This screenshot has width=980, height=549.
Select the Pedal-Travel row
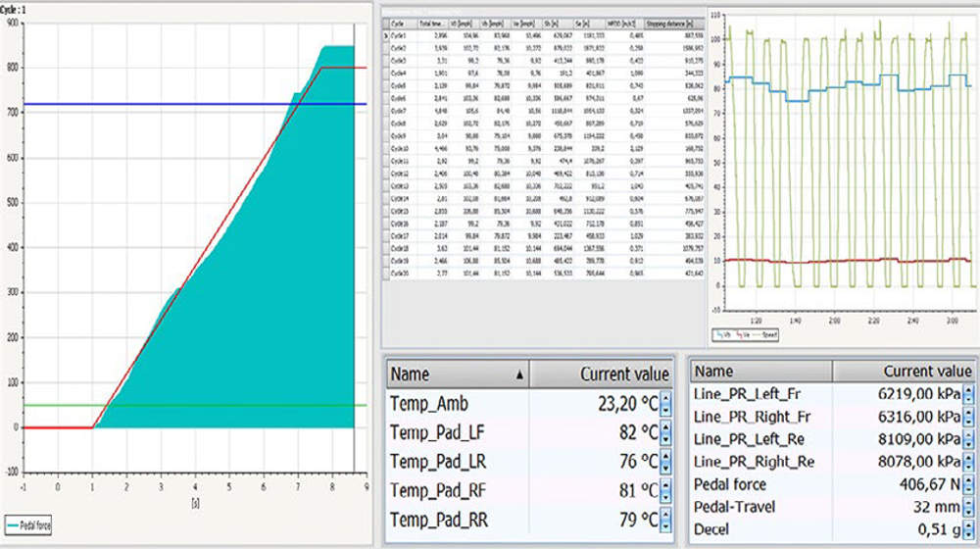pos(832,507)
